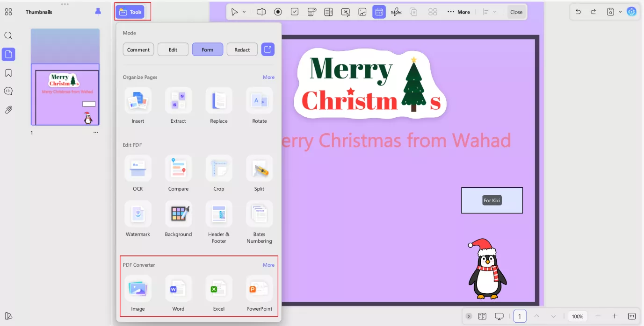The image size is (644, 326).
Task: Expand the select tool dropdown arrow
Action: pos(244,12)
